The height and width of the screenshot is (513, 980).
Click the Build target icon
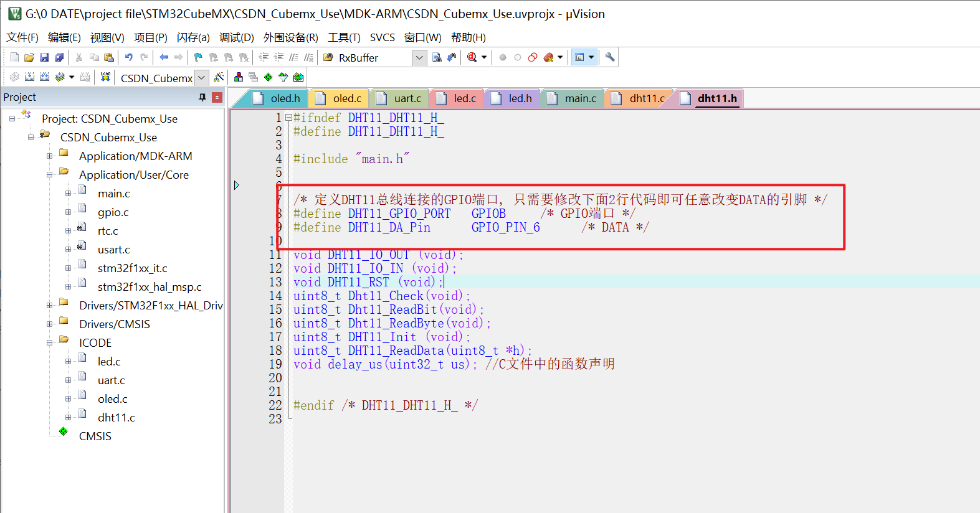(29, 77)
